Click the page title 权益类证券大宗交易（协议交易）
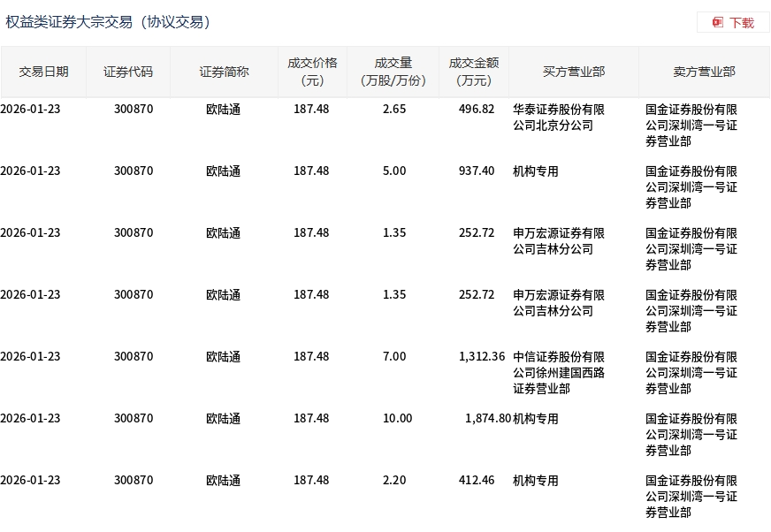The image size is (771, 532). point(108,22)
